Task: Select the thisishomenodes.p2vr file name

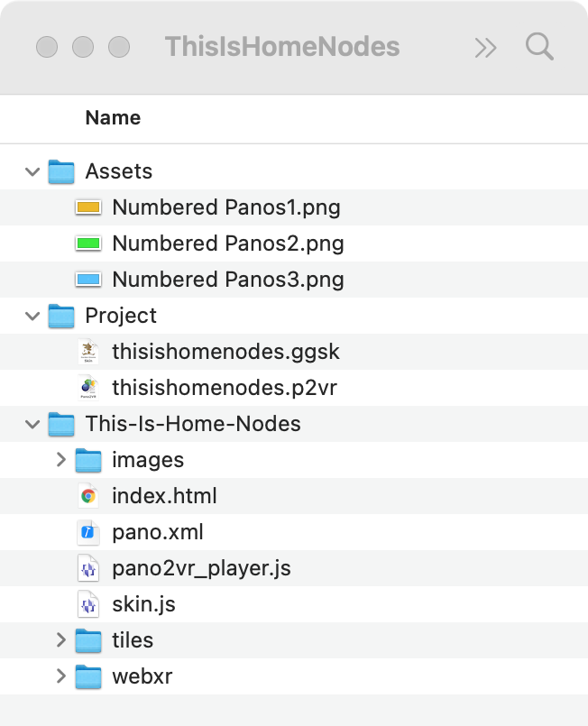Action: [225, 388]
